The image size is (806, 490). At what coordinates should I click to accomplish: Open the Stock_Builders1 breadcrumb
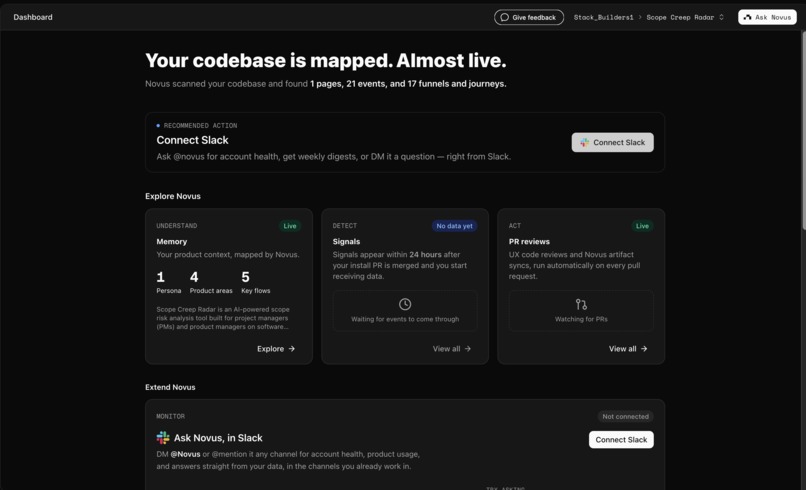coord(603,17)
